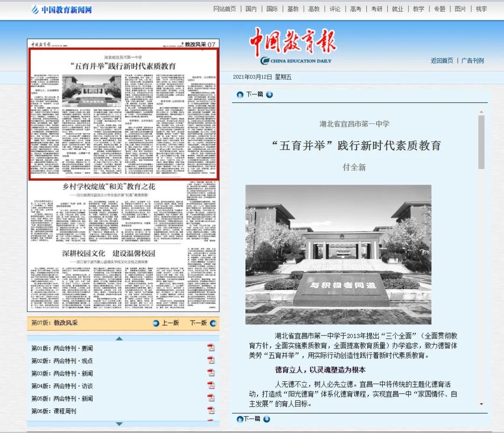This screenshot has width=504, height=433.
Task: Go to 就业 section
Action: (398, 9)
